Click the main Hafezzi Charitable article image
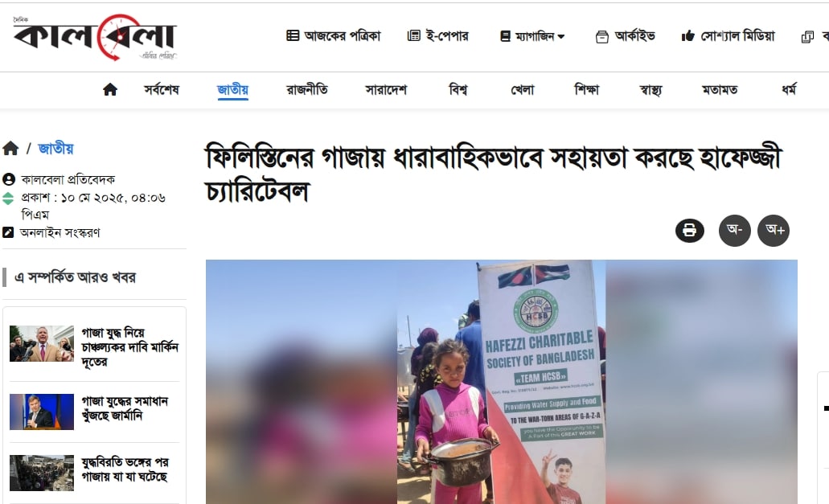Viewport: 829px width, 504px height. (501, 382)
